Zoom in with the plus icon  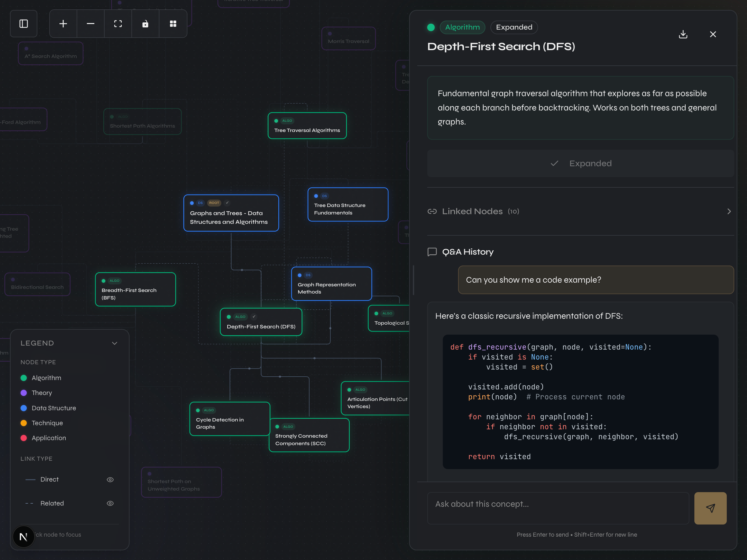click(x=63, y=24)
